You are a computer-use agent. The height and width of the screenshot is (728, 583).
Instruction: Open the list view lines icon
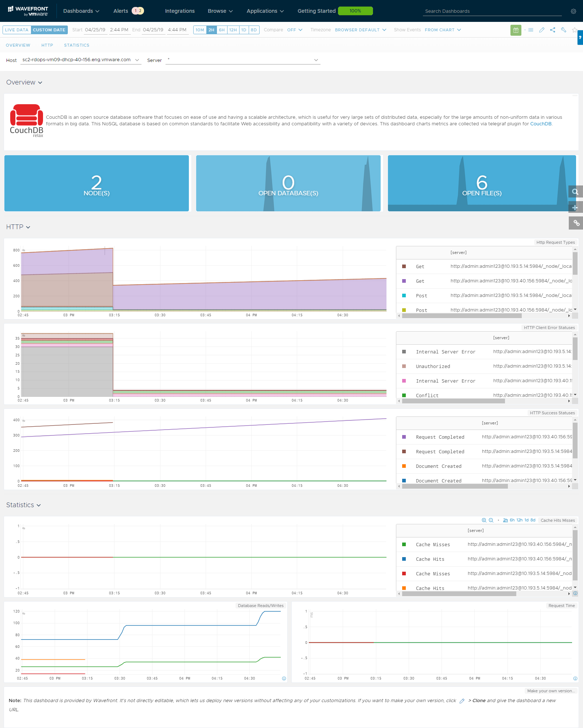click(531, 30)
